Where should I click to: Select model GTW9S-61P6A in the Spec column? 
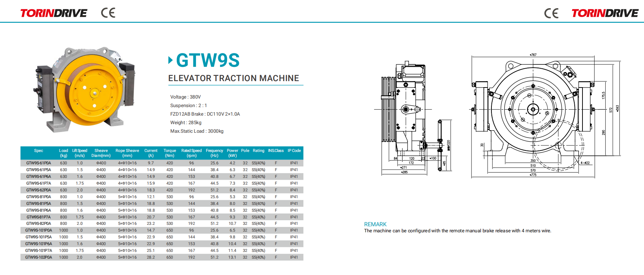pos(38,176)
